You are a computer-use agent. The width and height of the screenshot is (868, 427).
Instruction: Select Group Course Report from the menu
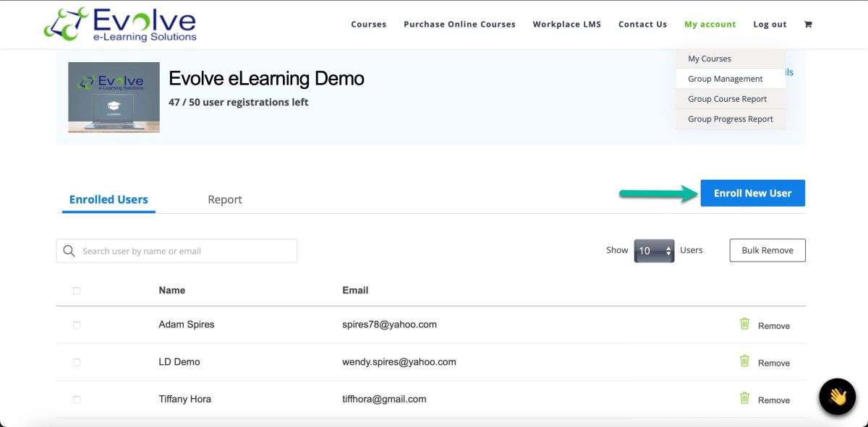tap(726, 98)
